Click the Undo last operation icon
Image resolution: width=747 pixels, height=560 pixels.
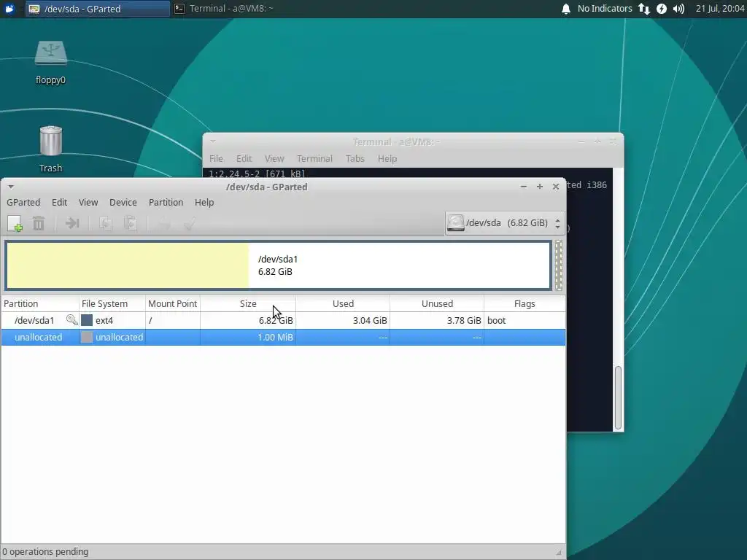164,223
